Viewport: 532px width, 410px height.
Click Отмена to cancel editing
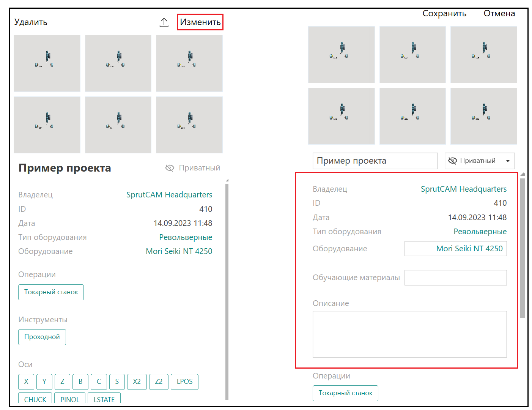pos(499,14)
